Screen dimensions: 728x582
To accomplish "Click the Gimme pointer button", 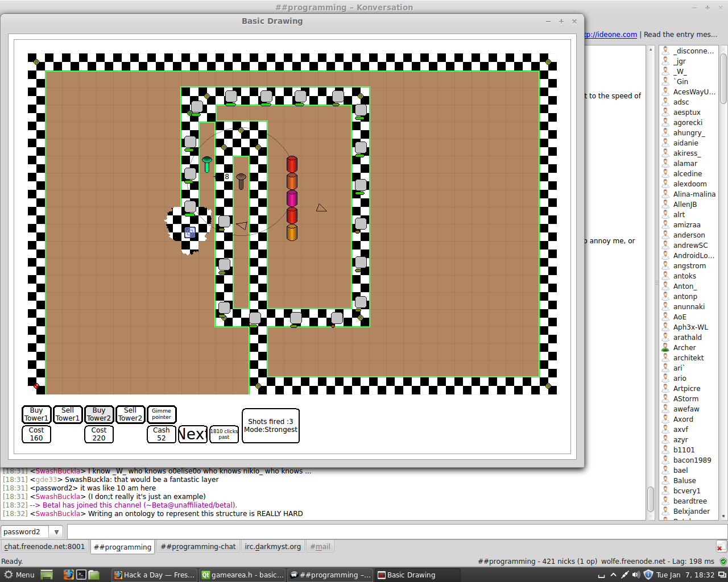I will tap(162, 414).
